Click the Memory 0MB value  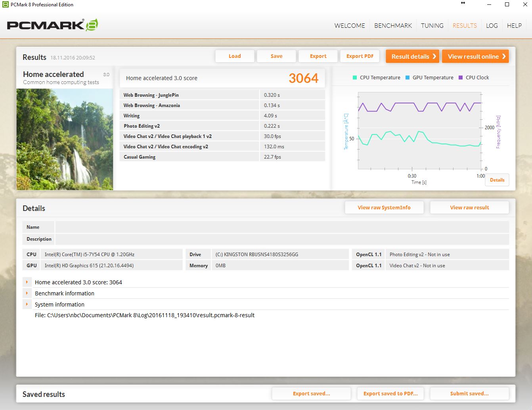(x=220, y=266)
